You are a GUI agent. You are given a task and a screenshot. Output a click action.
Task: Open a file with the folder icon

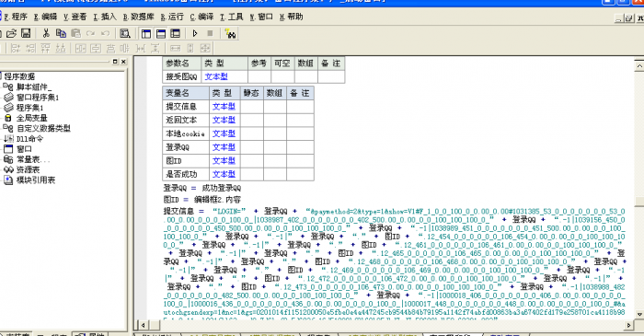[11, 34]
